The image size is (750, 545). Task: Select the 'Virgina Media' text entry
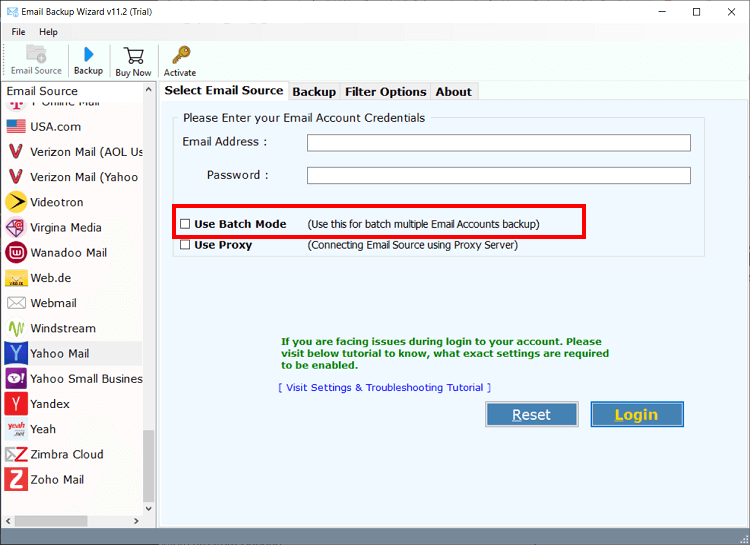66,228
